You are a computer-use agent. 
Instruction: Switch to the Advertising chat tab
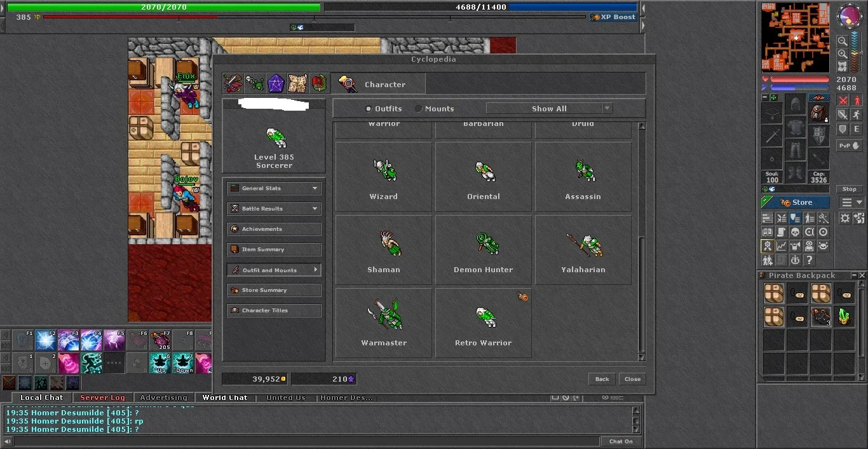[x=164, y=397]
